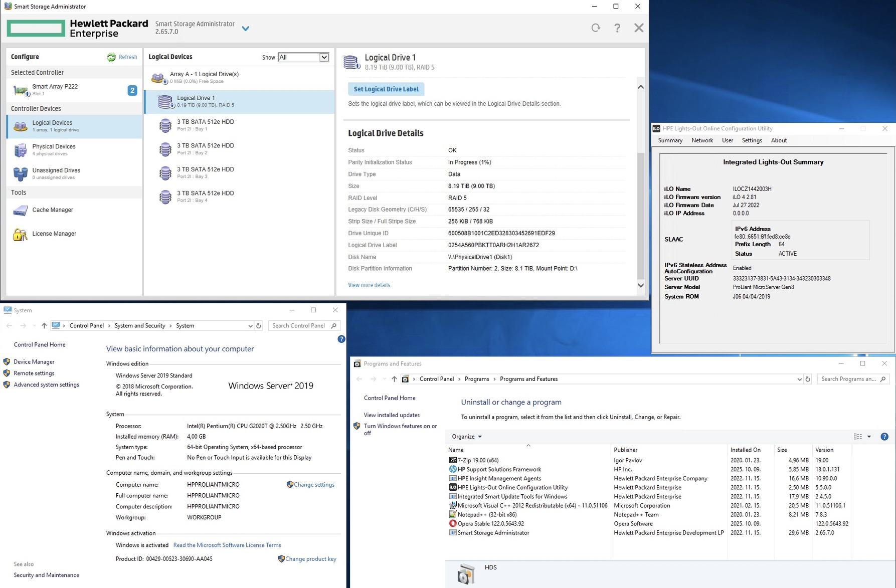The height and width of the screenshot is (588, 896).
Task: Click the scroll-down arrow in Logical Drive details pane
Action: 641,286
